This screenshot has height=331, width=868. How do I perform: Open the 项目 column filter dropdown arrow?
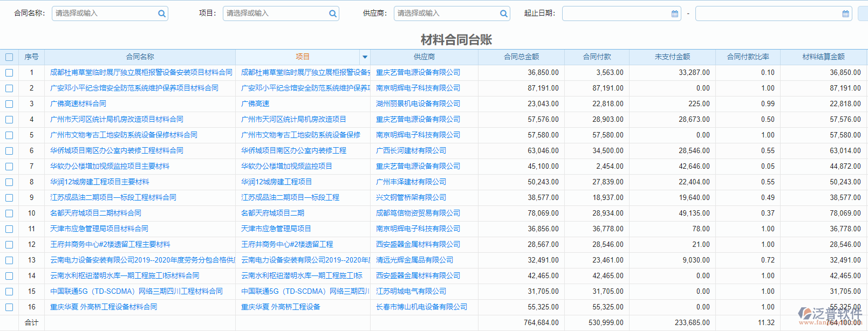click(365, 57)
